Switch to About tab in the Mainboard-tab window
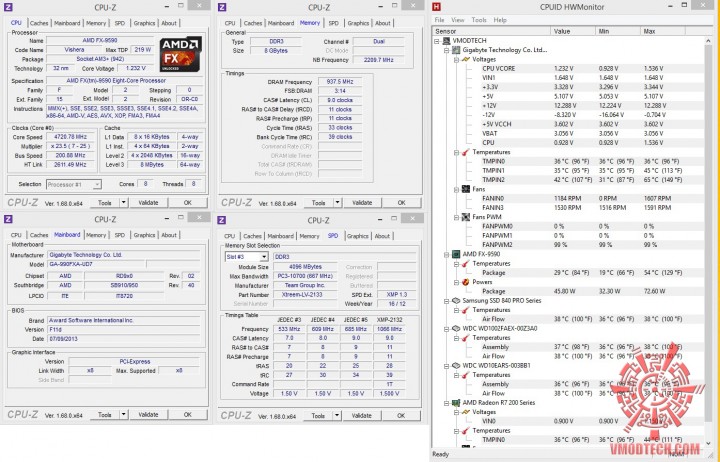Image resolution: width=720 pixels, height=462 pixels. pos(169,235)
